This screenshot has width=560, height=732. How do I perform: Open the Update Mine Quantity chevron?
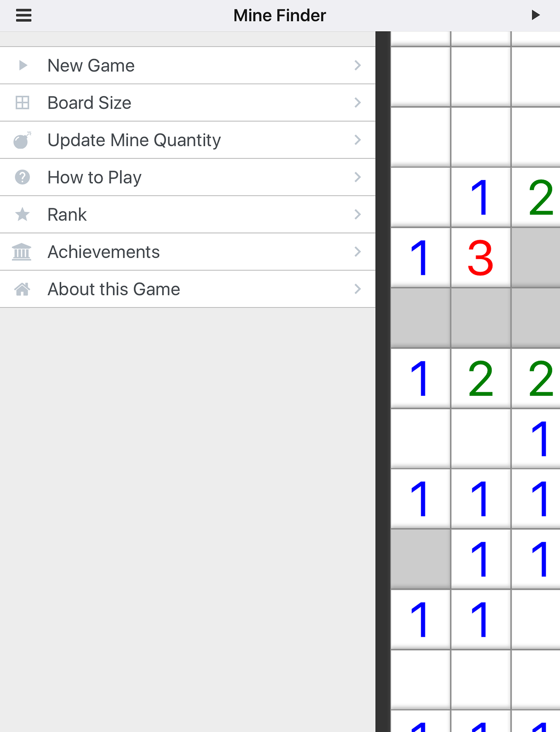(358, 140)
